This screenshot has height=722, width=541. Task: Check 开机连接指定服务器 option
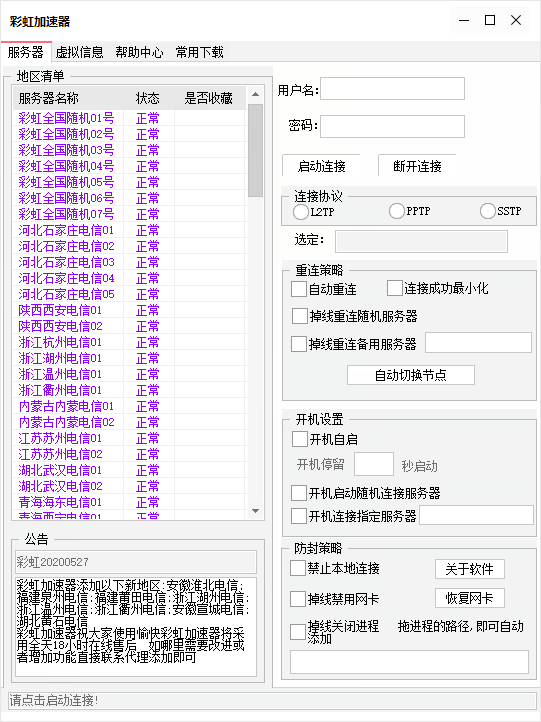[x=299, y=516]
